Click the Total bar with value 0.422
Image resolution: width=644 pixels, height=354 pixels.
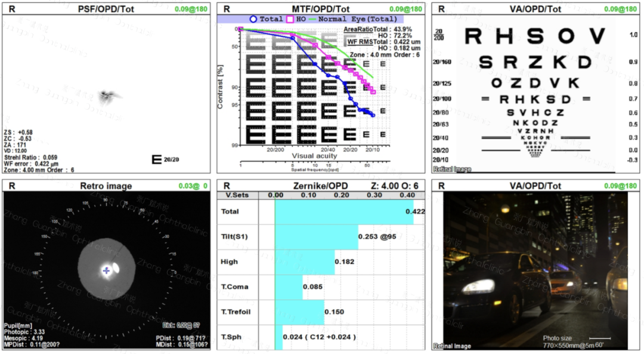[x=343, y=211]
